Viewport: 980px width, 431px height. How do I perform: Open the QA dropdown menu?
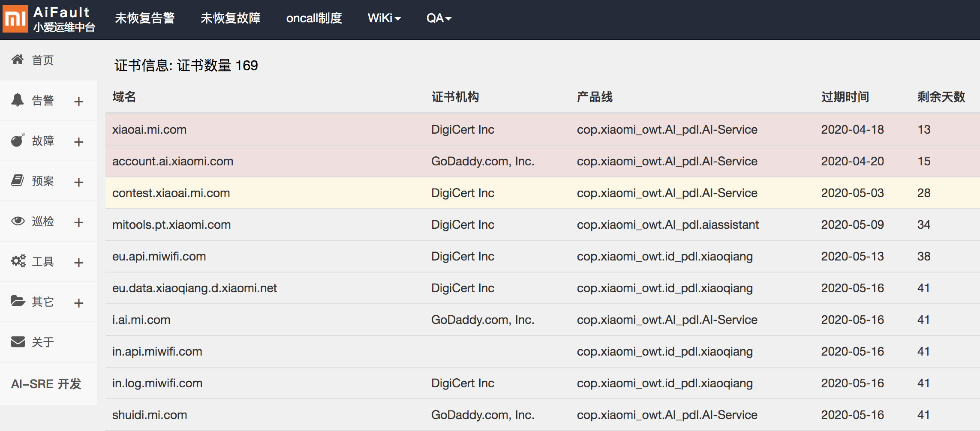[439, 18]
